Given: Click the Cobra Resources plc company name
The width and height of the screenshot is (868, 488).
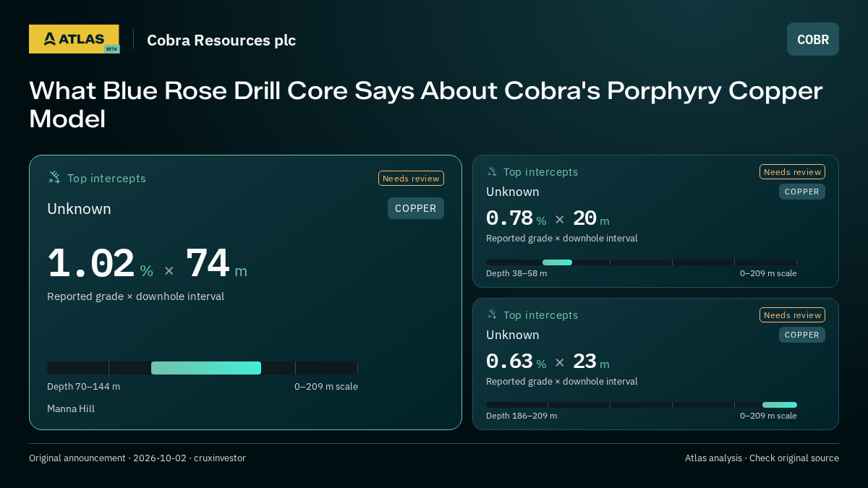Looking at the screenshot, I should tap(221, 40).
